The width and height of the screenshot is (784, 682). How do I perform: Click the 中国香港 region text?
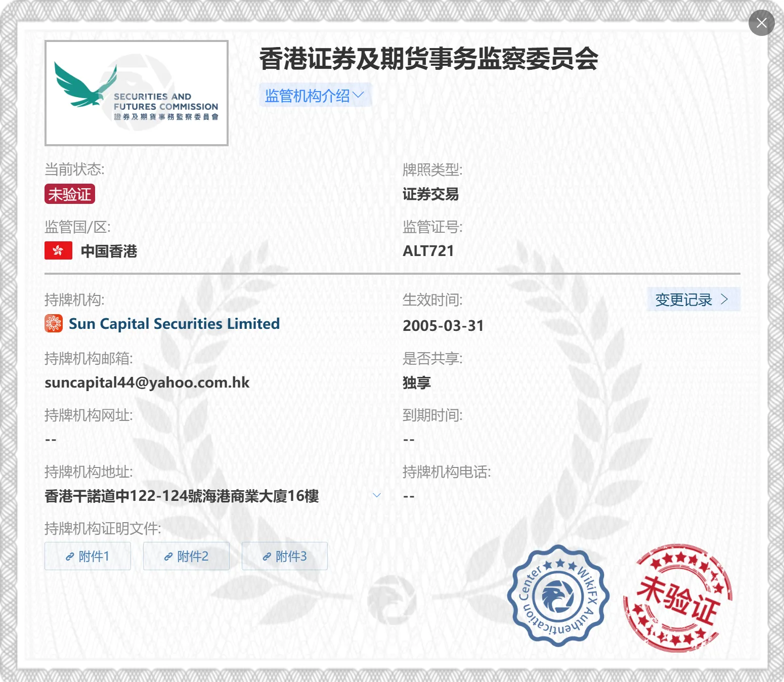point(109,251)
